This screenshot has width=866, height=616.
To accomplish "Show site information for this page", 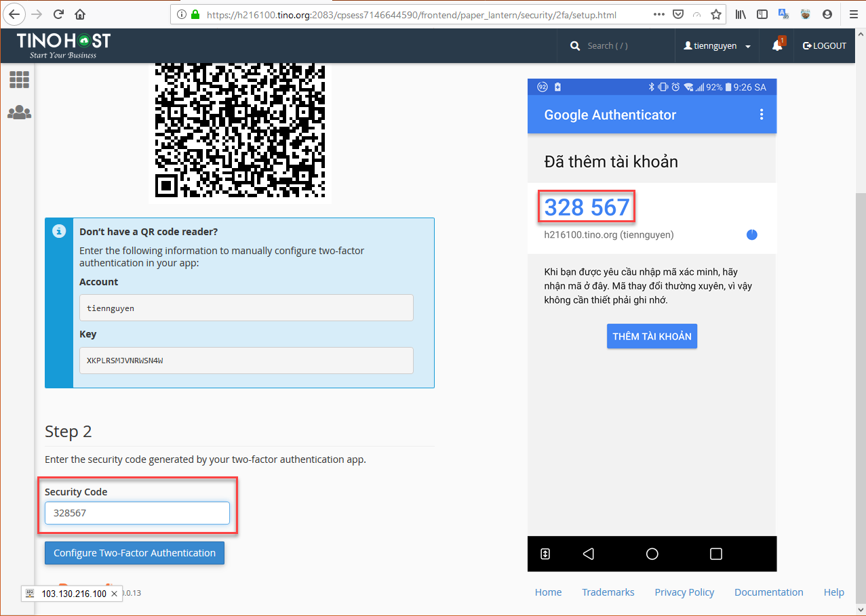I will tap(181, 14).
